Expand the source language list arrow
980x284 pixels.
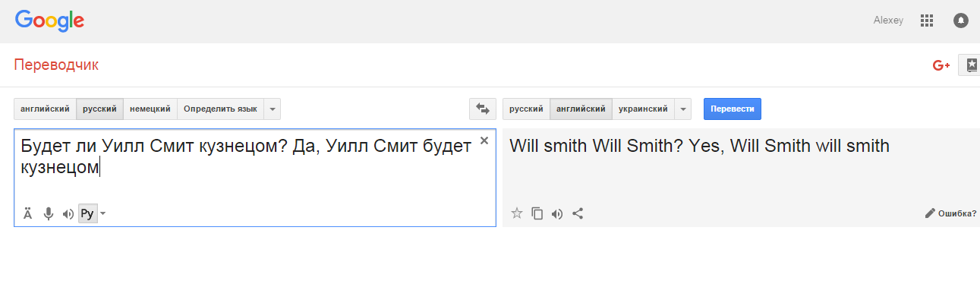point(273,109)
